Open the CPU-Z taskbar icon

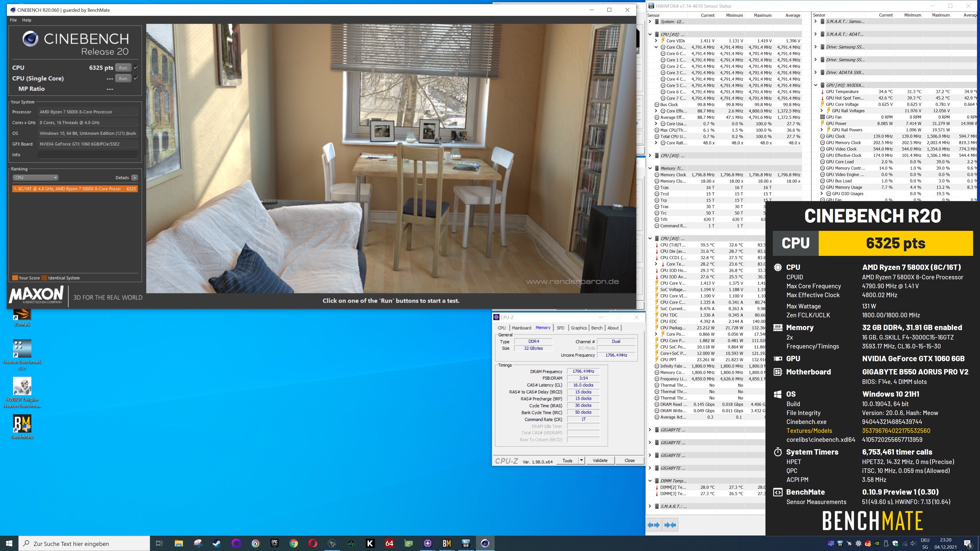pos(428,543)
